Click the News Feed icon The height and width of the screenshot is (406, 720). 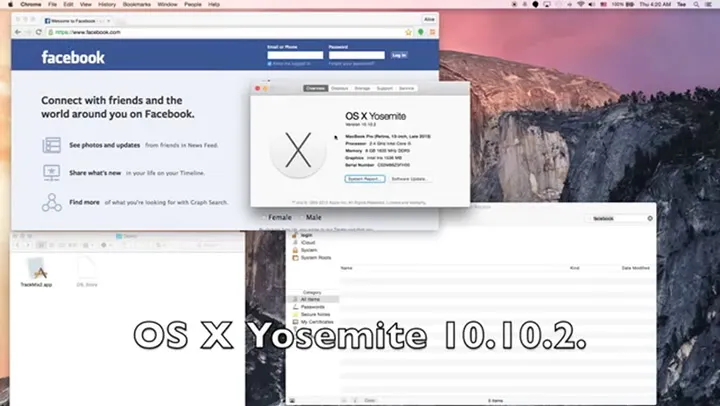pos(51,145)
